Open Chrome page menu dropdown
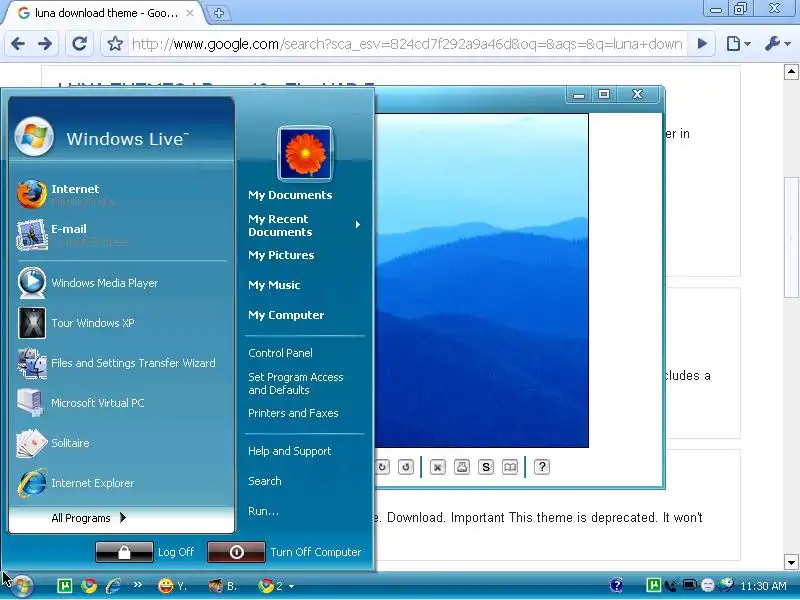 (x=738, y=44)
